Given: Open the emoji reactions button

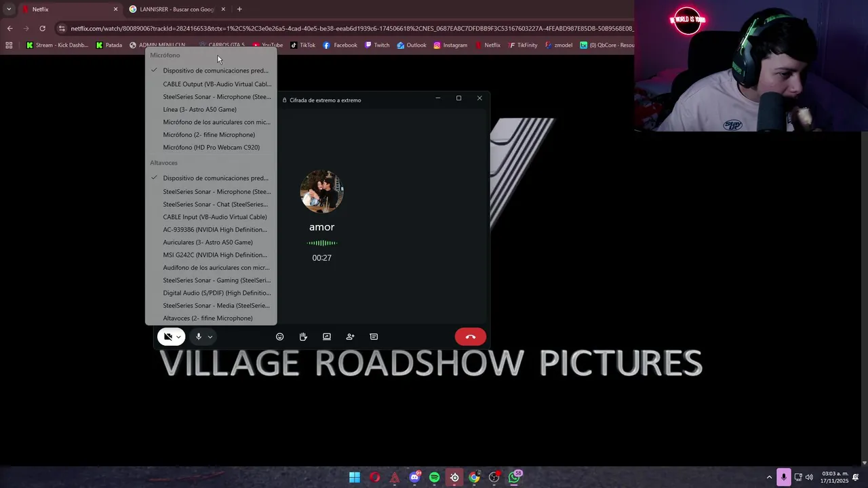Looking at the screenshot, I should coord(279,337).
